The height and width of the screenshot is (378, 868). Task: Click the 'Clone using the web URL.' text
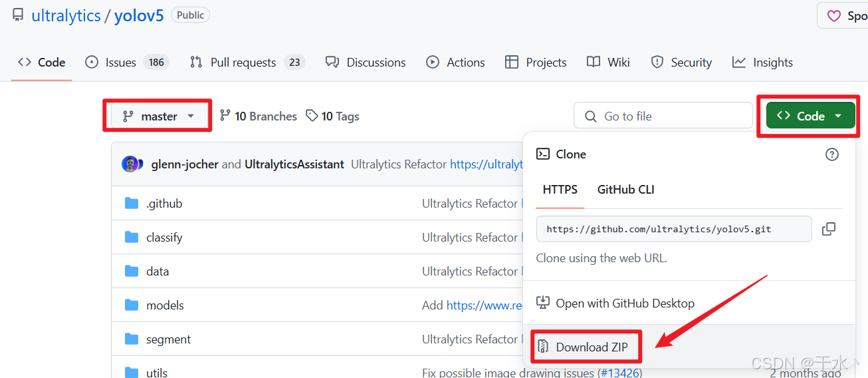click(601, 258)
